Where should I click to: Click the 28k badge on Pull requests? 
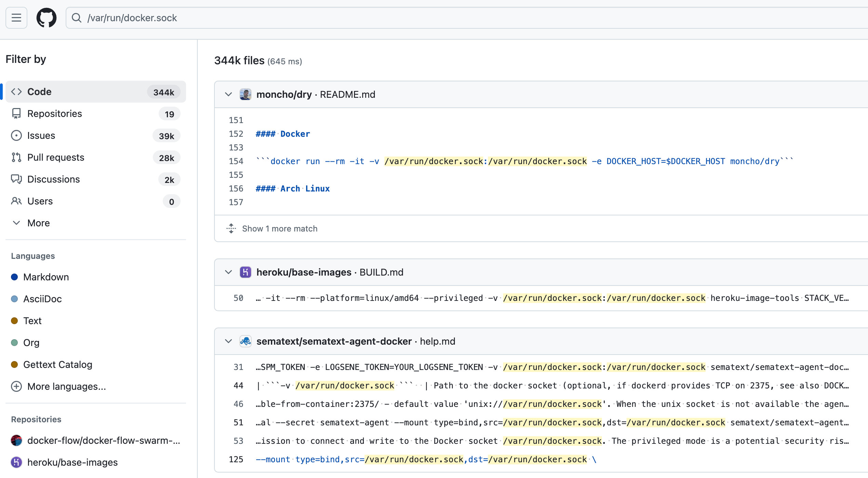coord(167,158)
